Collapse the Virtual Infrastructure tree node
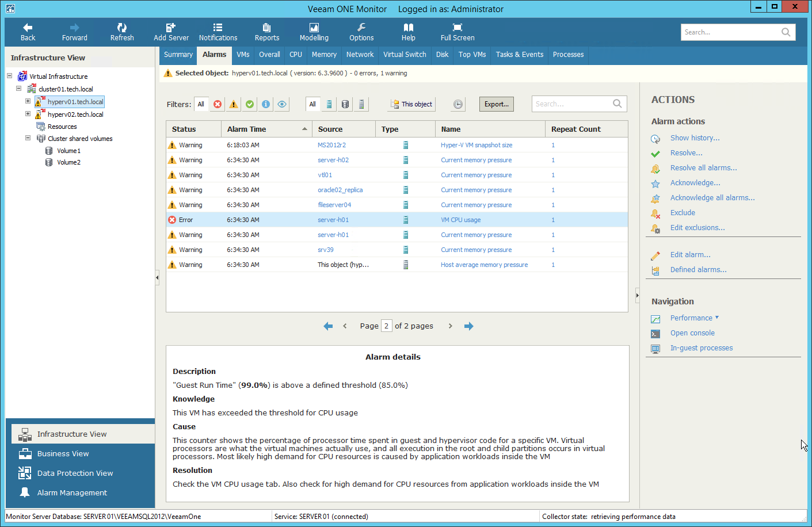 10,76
